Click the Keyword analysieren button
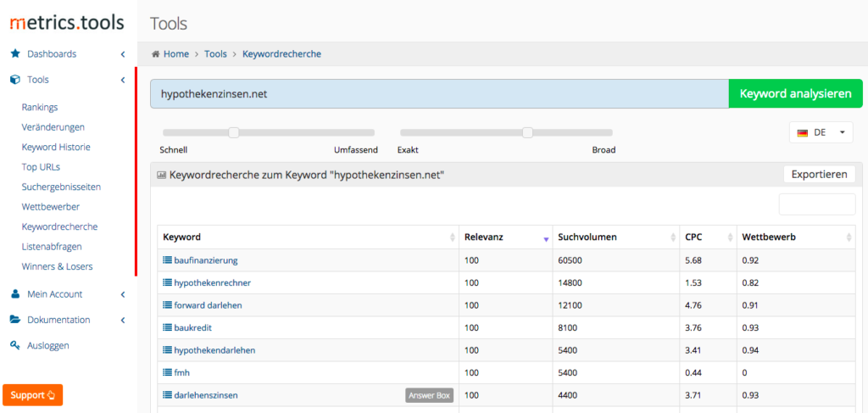 pyautogui.click(x=795, y=93)
